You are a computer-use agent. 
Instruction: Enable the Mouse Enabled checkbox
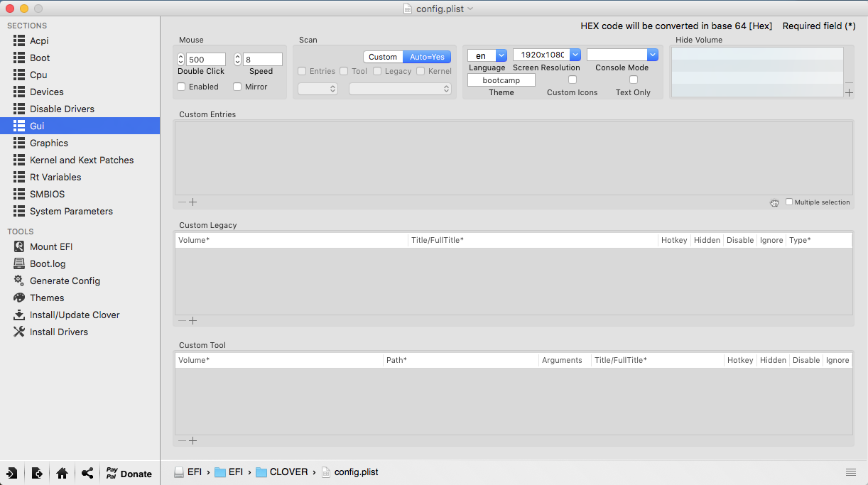[x=181, y=87]
